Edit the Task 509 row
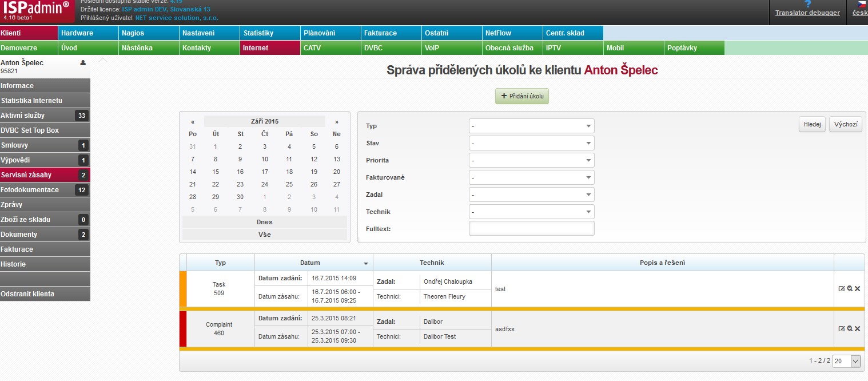This screenshot has width=868, height=381. point(841,289)
